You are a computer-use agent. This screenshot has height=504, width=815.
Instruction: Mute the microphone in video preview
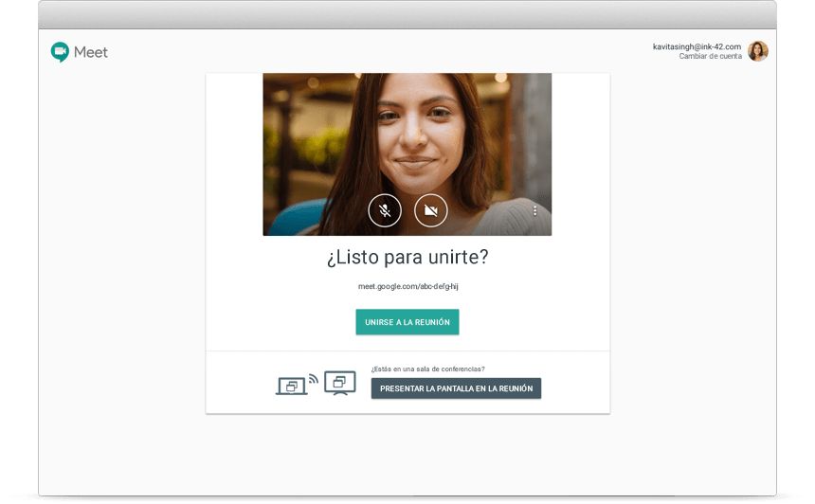coord(385,210)
